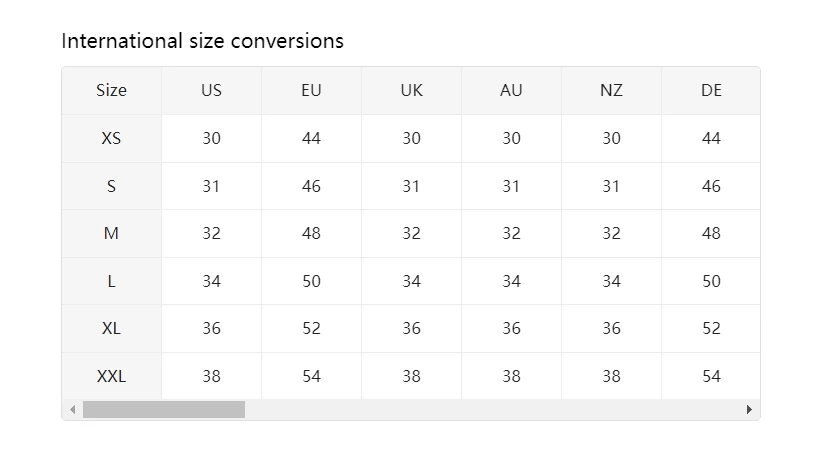The height and width of the screenshot is (456, 817).
Task: Click the M size row label
Action: click(111, 233)
